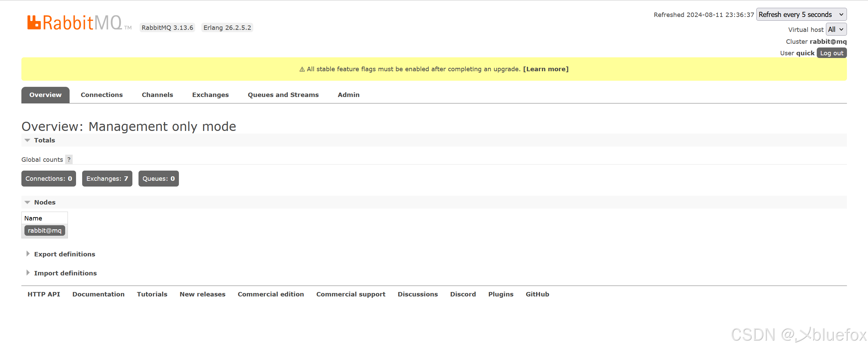The image size is (868, 349).
Task: Select the Overview tab
Action: tap(45, 95)
